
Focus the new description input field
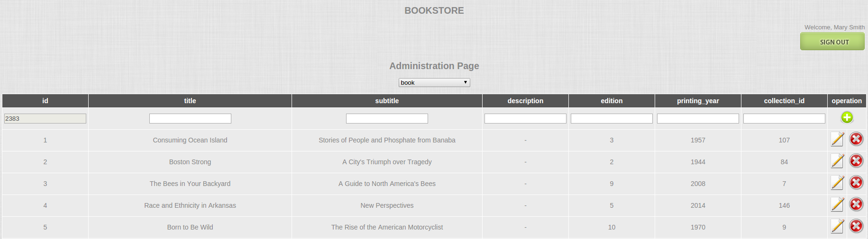pos(525,118)
